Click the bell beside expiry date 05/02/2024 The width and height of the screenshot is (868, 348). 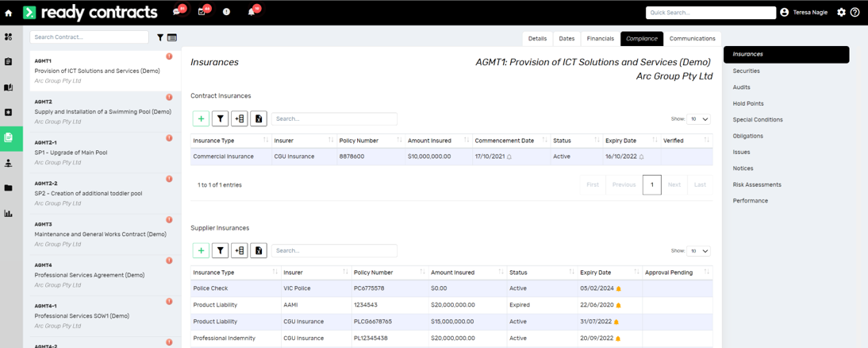pos(618,288)
